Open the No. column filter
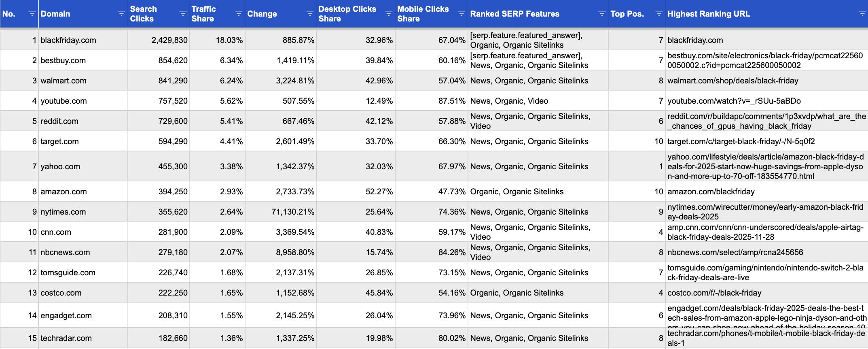Screen dimensions: 868x349 32,14
